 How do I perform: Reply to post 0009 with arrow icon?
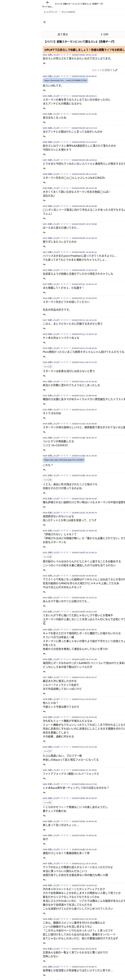point(44,200)
